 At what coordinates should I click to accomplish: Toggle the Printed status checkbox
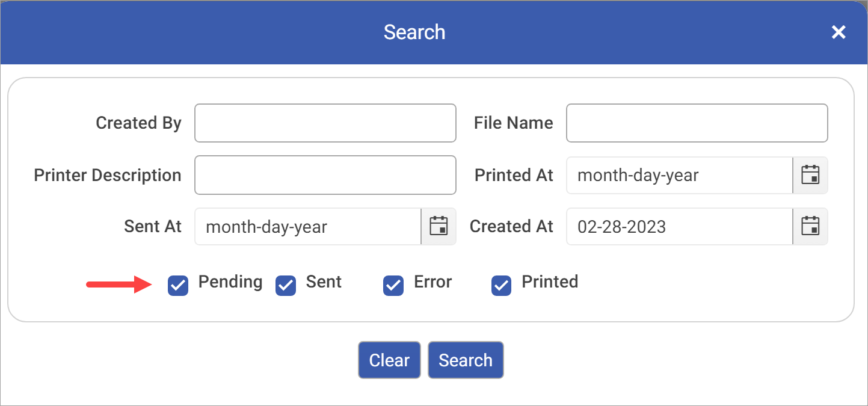(501, 285)
